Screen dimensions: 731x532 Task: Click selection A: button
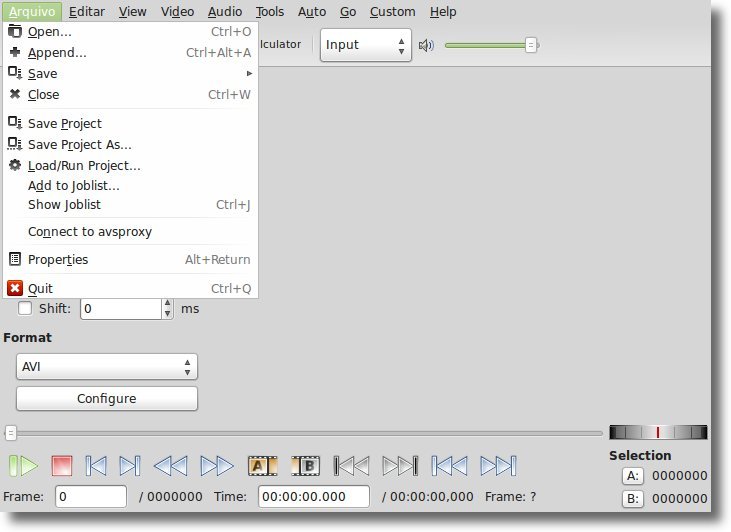(x=633, y=476)
